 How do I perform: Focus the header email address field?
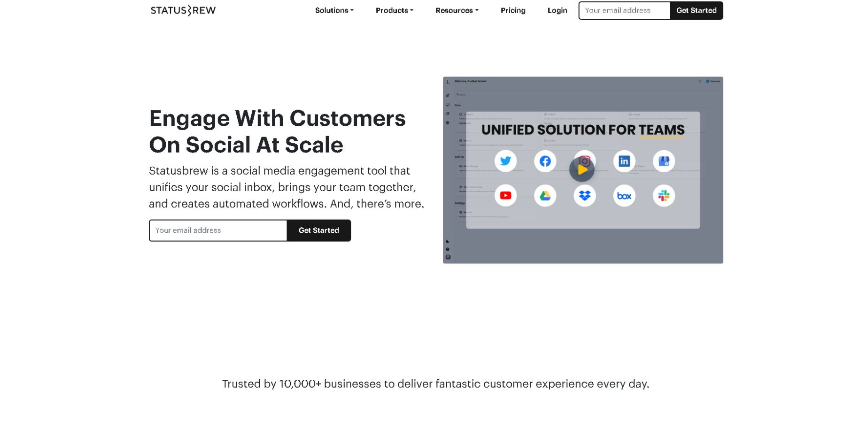624,10
